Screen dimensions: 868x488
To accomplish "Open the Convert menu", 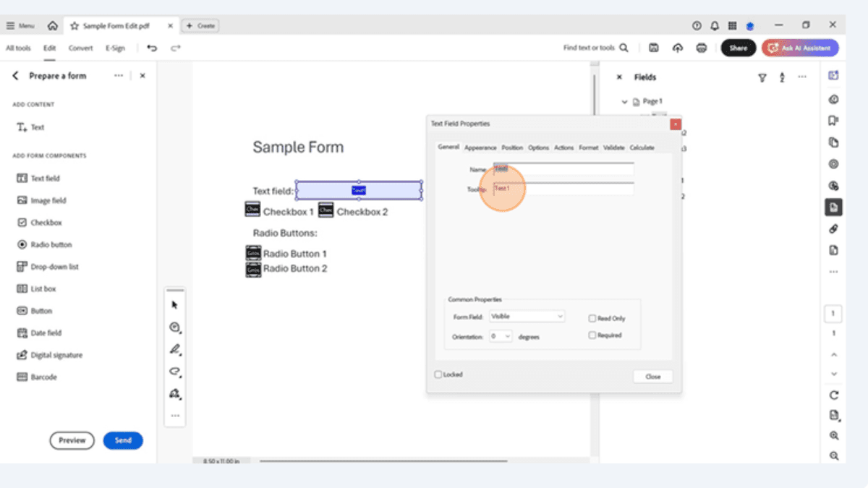I will (80, 48).
